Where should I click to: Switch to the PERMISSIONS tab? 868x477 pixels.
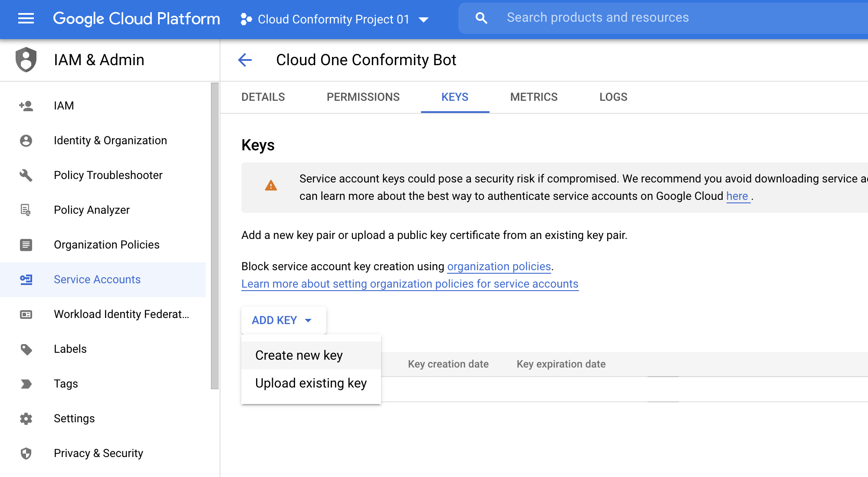coord(363,97)
